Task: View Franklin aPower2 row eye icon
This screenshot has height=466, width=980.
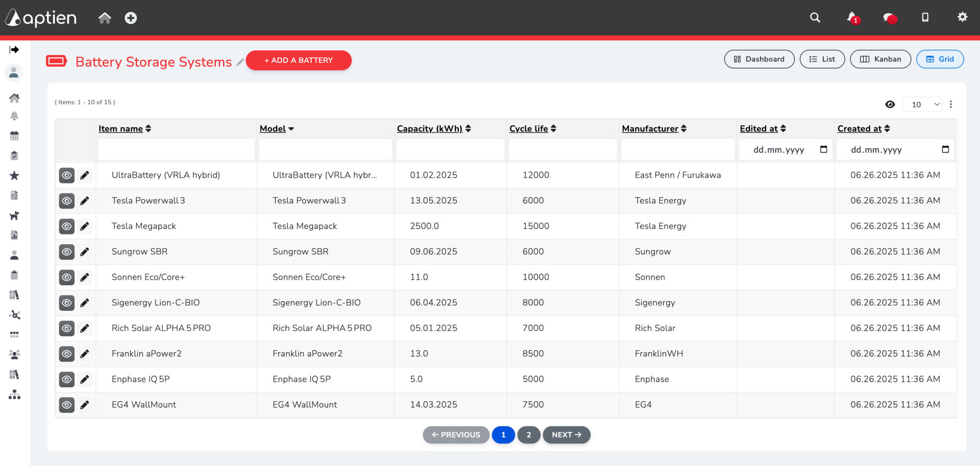Action: pos(67,354)
